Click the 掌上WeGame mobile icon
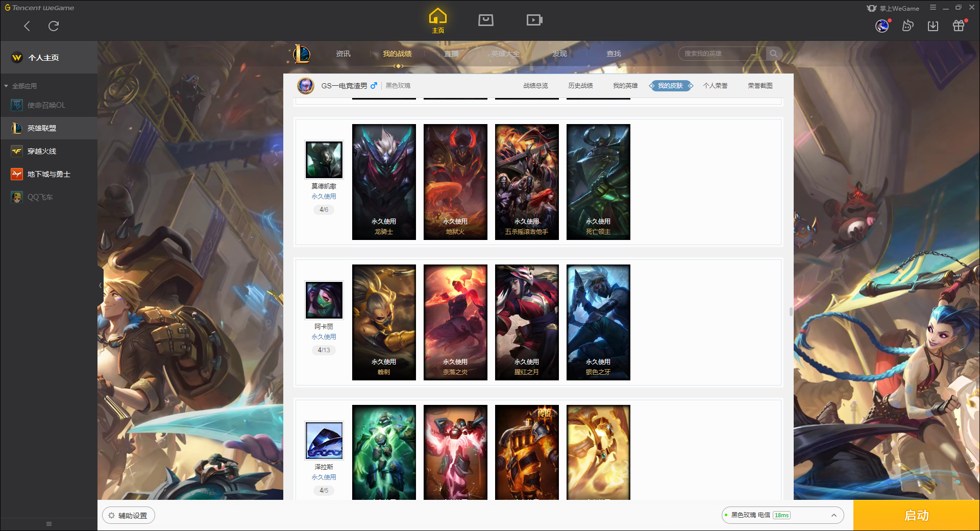The image size is (980, 531). click(x=893, y=8)
